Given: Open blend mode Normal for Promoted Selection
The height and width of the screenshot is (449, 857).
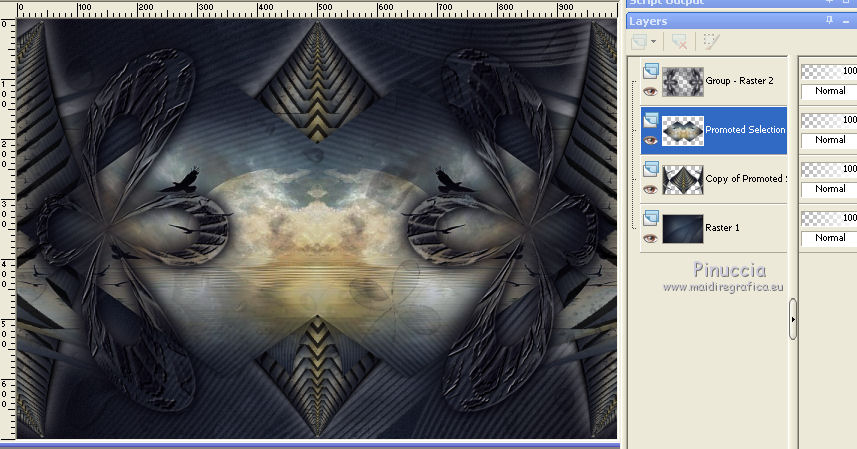Looking at the screenshot, I should (x=829, y=140).
